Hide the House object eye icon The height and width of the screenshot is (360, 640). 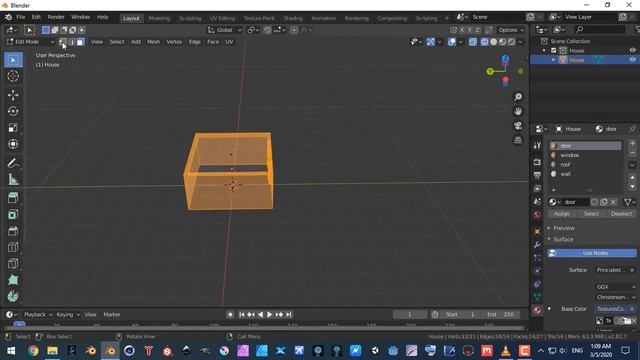[x=632, y=60]
